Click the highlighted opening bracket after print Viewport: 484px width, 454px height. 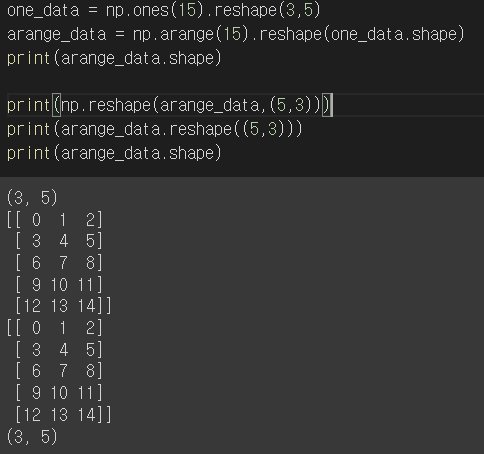pyautogui.click(x=56, y=105)
